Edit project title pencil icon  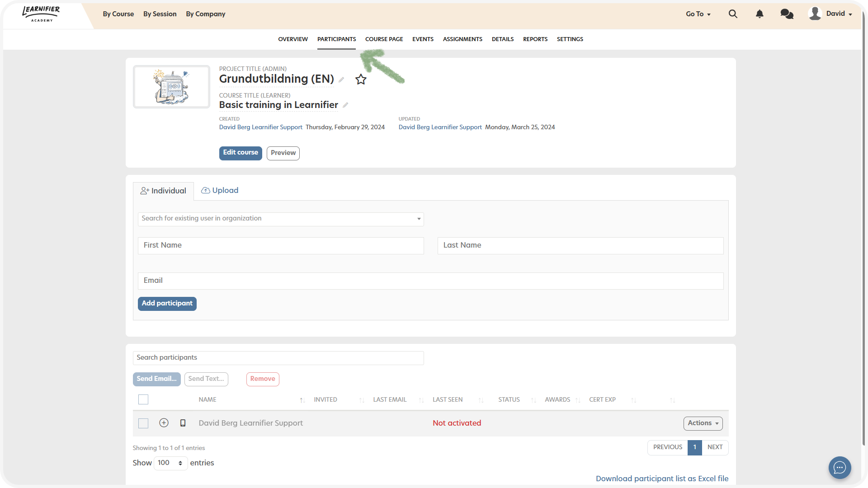pyautogui.click(x=341, y=80)
